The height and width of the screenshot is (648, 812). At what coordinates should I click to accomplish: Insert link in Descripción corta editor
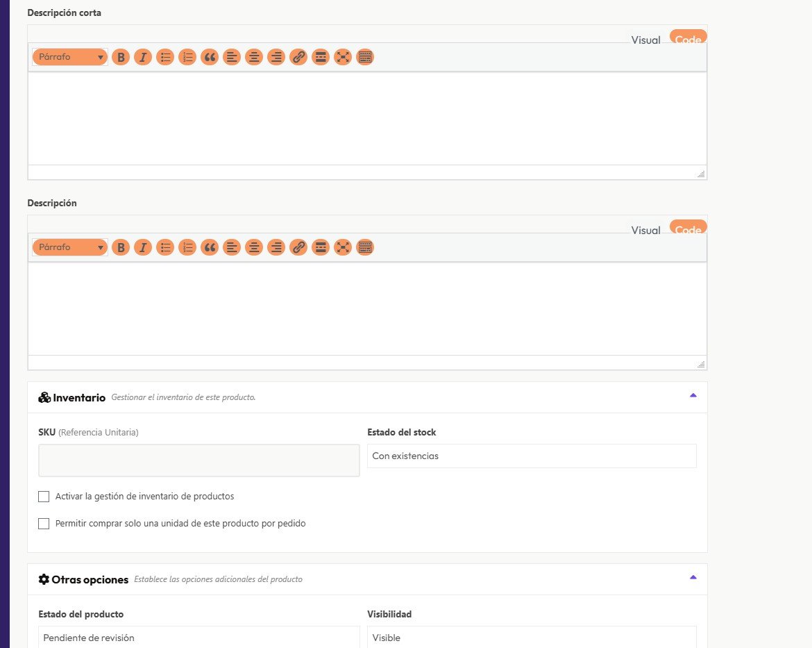pyautogui.click(x=298, y=57)
